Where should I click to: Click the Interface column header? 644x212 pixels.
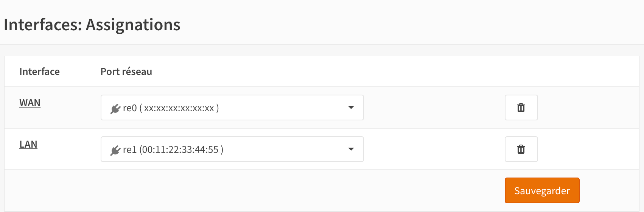click(39, 72)
